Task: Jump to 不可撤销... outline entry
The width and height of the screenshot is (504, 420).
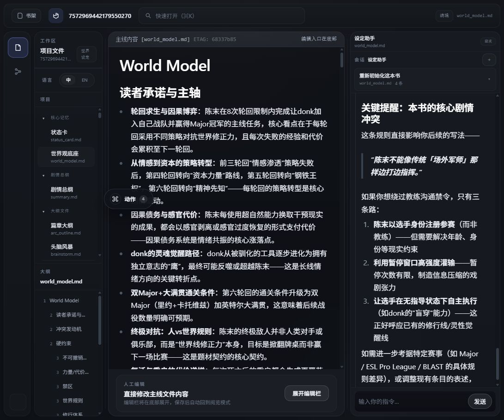Action: [x=74, y=358]
